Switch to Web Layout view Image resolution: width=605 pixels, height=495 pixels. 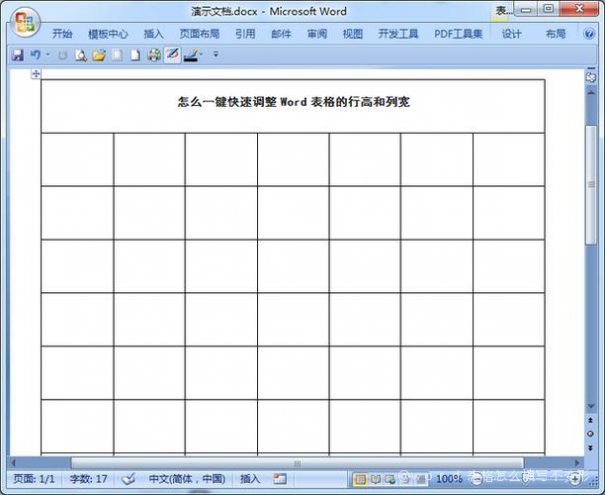click(390, 479)
